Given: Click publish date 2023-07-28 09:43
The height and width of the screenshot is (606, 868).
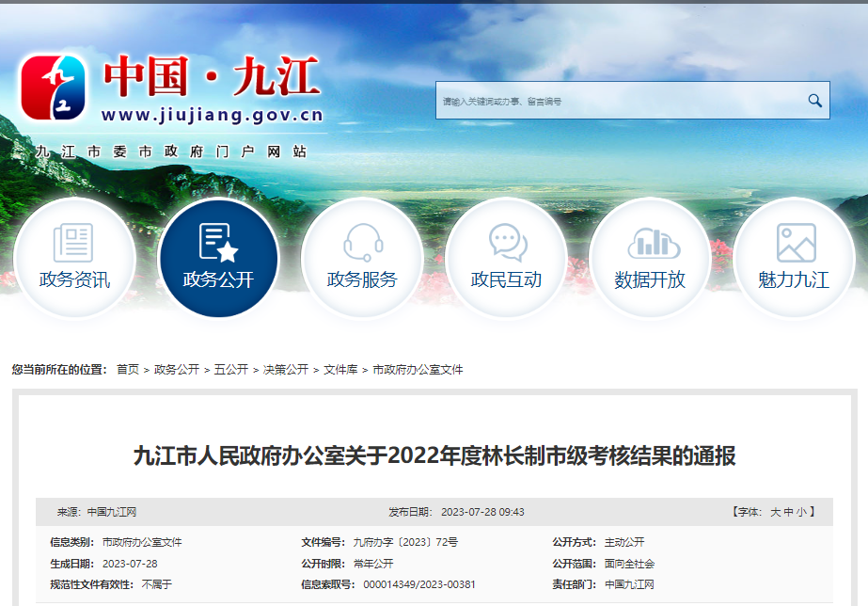Looking at the screenshot, I should point(482,513).
